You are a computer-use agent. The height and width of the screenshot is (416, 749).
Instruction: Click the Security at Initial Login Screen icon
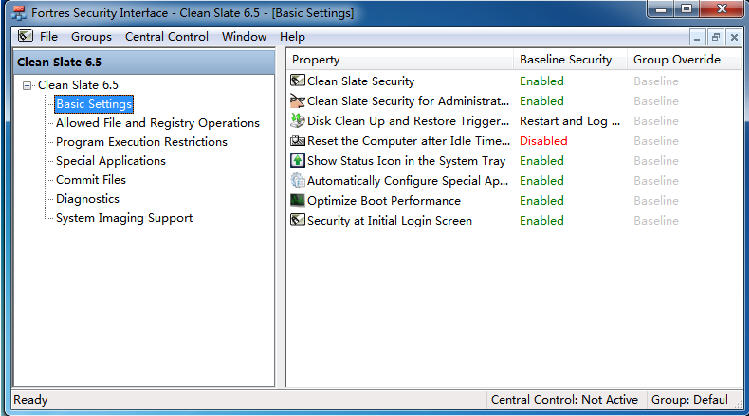click(x=297, y=221)
